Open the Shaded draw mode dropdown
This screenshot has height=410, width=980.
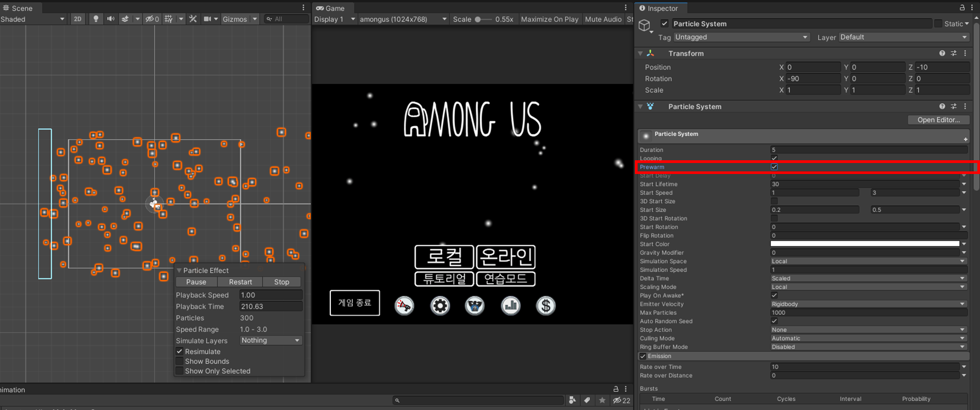(32, 19)
